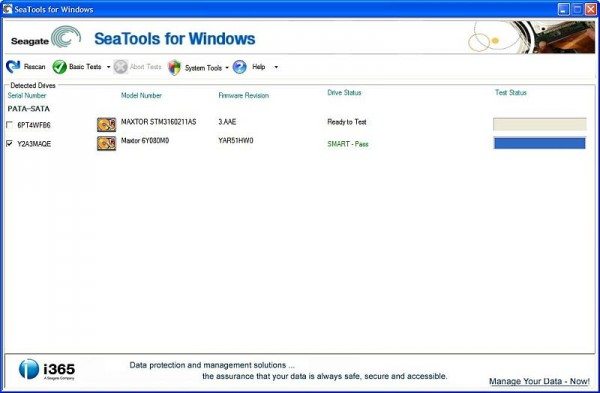Click the Rescan arrow icon
This screenshot has width=600, height=393.
tap(13, 67)
